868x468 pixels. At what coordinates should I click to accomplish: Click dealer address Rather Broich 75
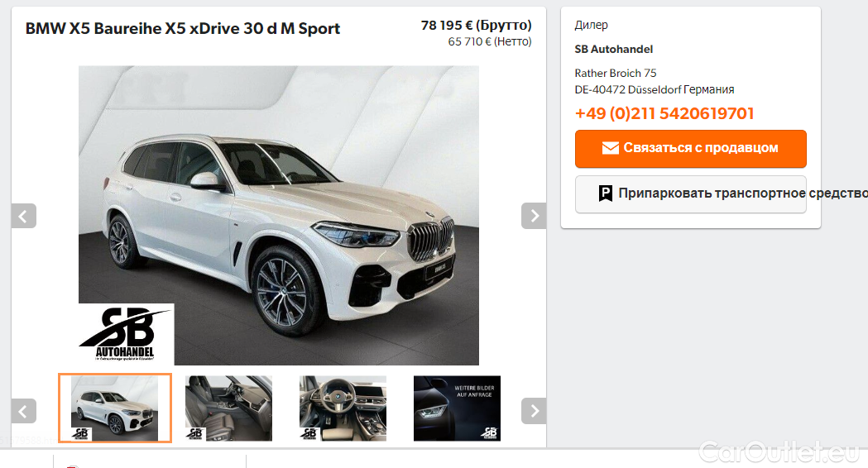(616, 73)
